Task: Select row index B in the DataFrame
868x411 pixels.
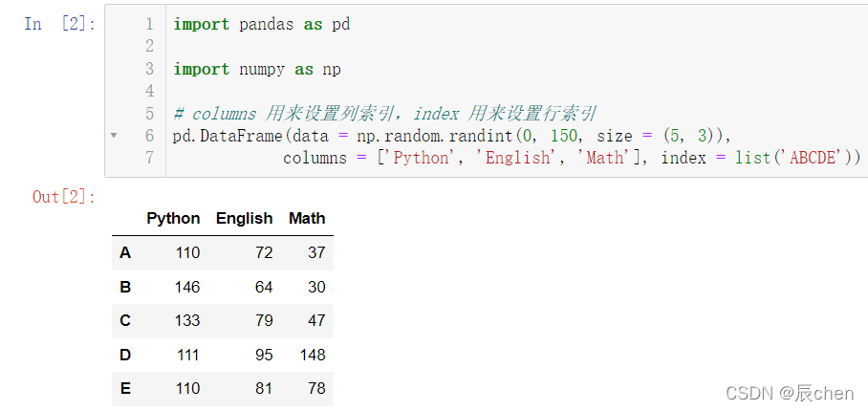Action: [x=125, y=287]
